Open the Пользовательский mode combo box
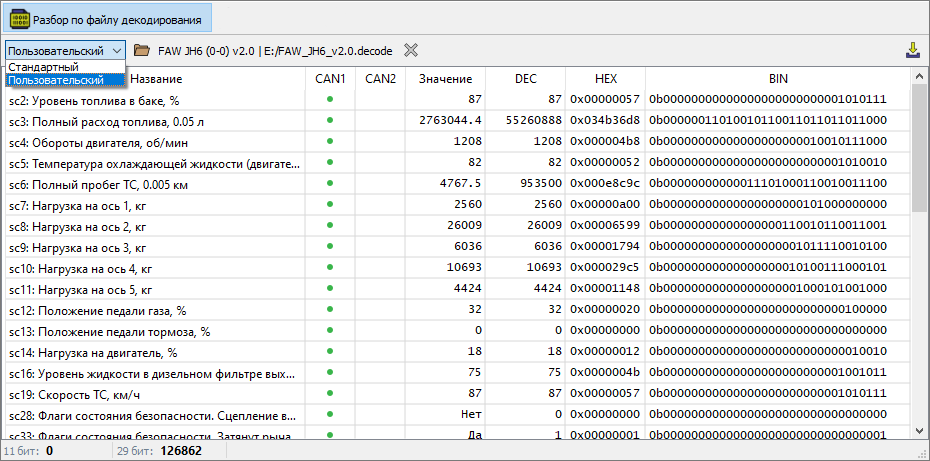This screenshot has height=461, width=930. pos(65,50)
